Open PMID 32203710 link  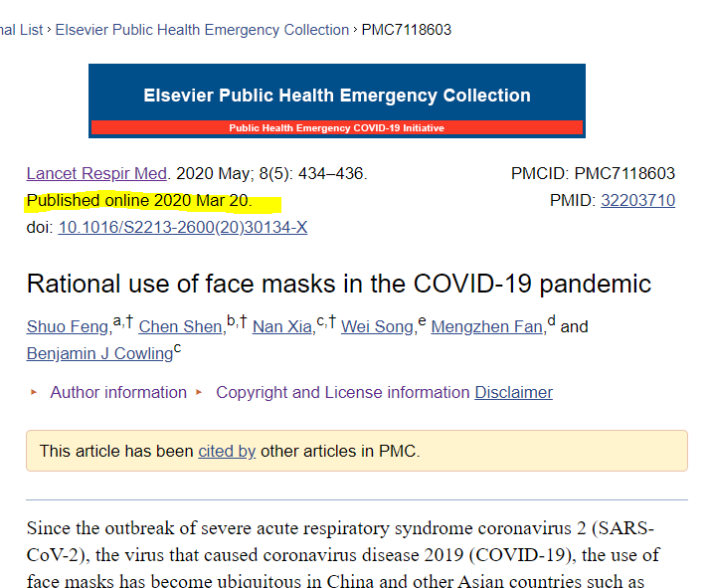(637, 200)
